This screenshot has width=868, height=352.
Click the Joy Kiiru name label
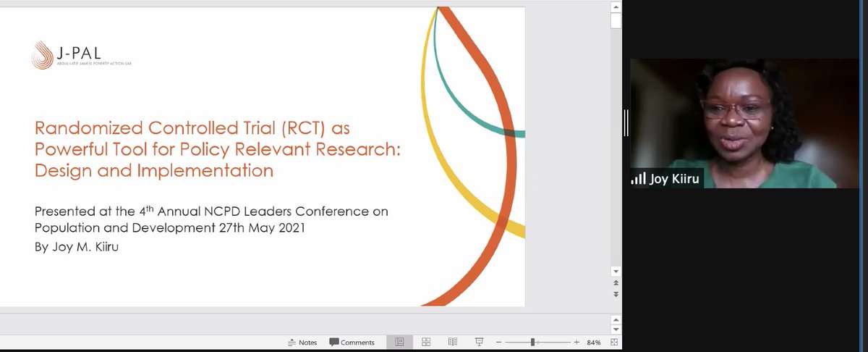pyautogui.click(x=674, y=178)
